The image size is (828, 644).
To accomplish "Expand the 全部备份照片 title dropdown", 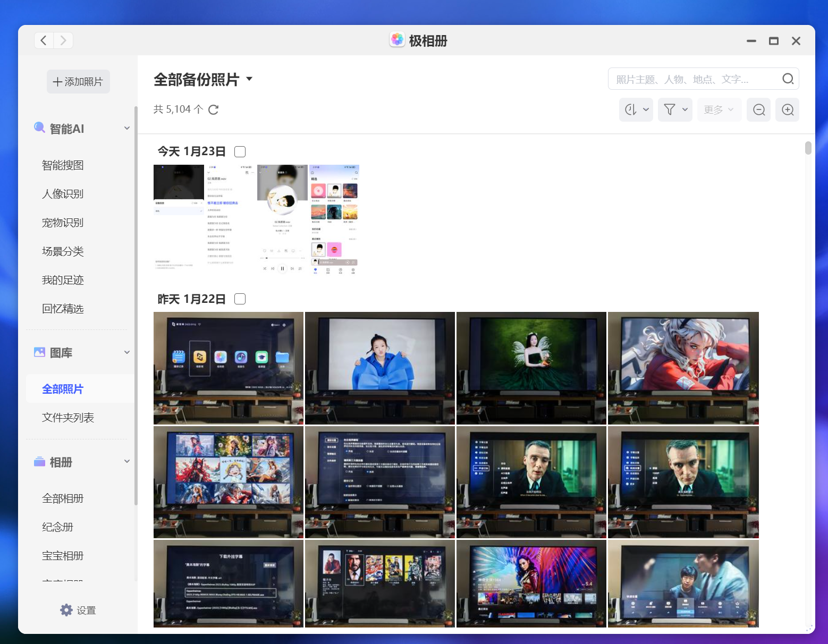I will [249, 80].
